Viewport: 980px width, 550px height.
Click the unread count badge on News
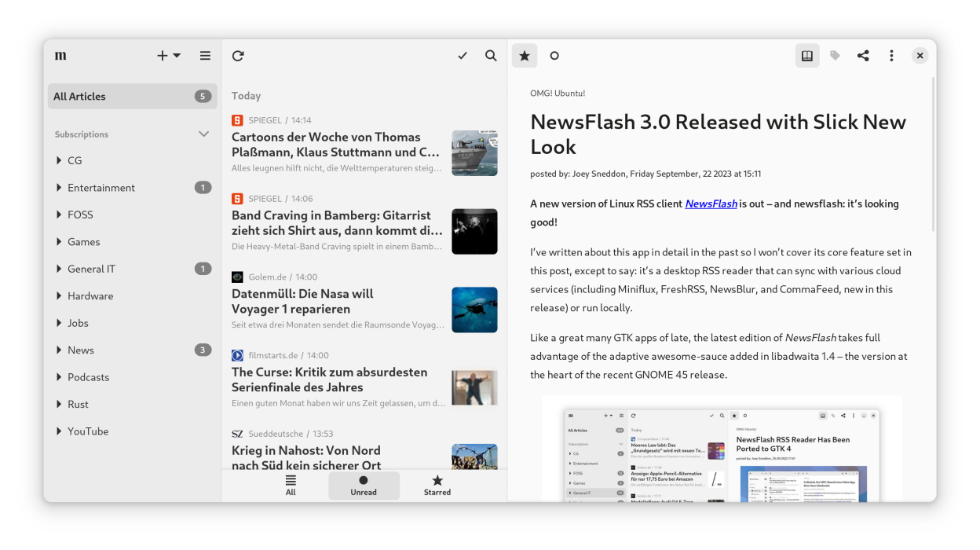[203, 350]
